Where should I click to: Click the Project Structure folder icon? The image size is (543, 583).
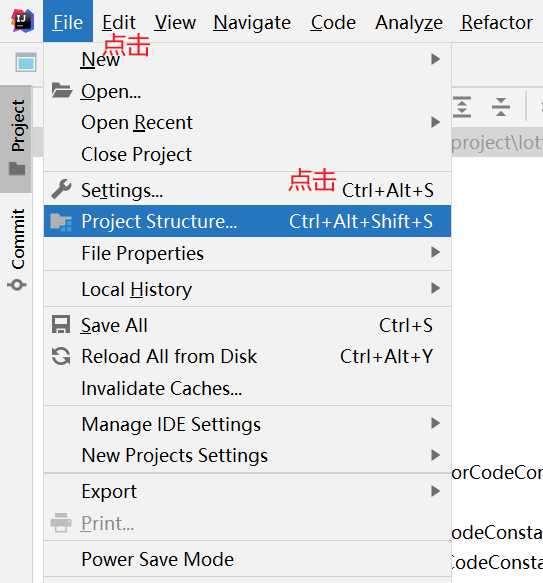pos(61,222)
